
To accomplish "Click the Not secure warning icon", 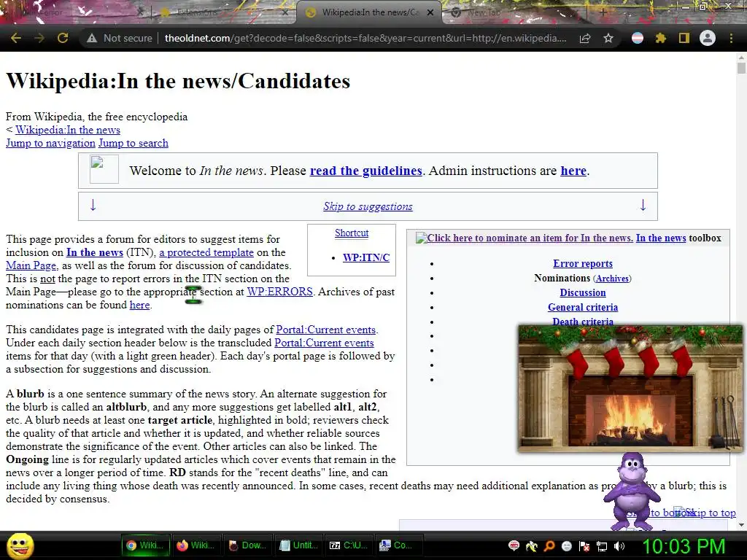I will 92,38.
